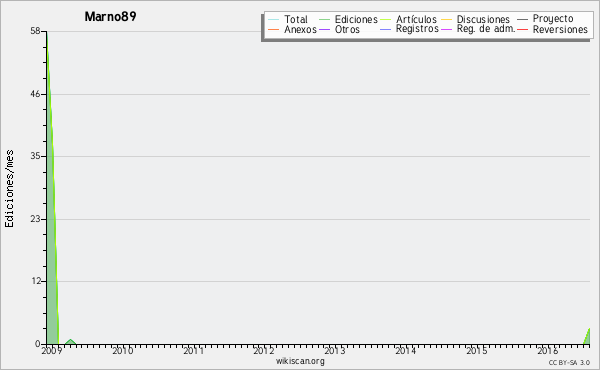The width and height of the screenshot is (600, 370).
Task: Click the Otros legend purple line
Action: point(324,29)
